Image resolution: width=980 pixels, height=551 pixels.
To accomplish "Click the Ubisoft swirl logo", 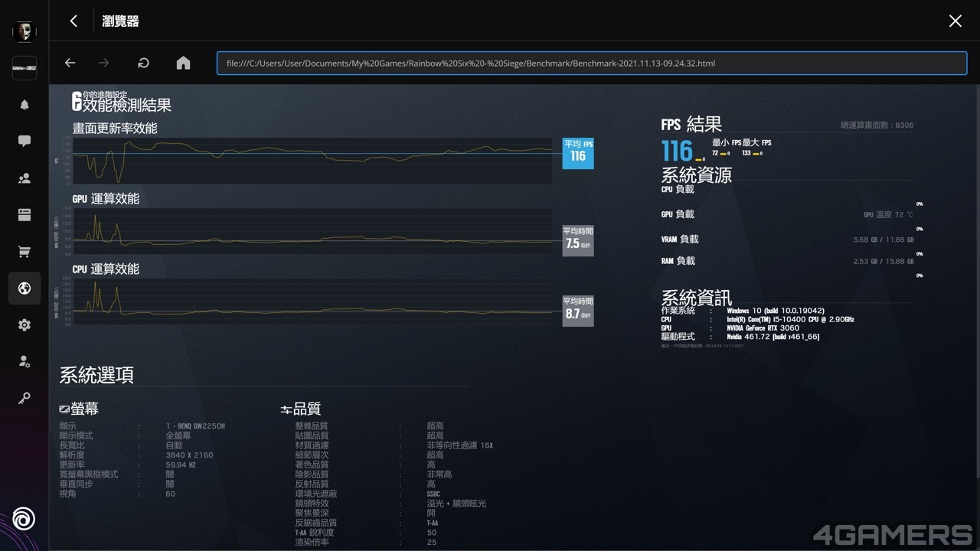I will pyautogui.click(x=24, y=520).
